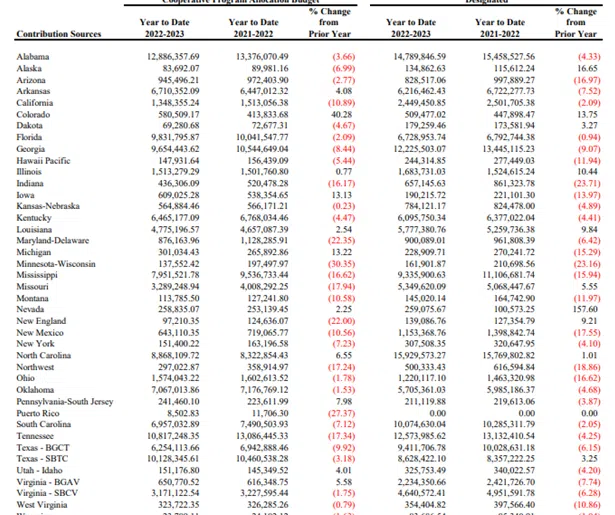Screen dimensions: 615x515
Task: Click Georgia's 10,544,649.04 prior year amount
Action: pyautogui.click(x=262, y=149)
